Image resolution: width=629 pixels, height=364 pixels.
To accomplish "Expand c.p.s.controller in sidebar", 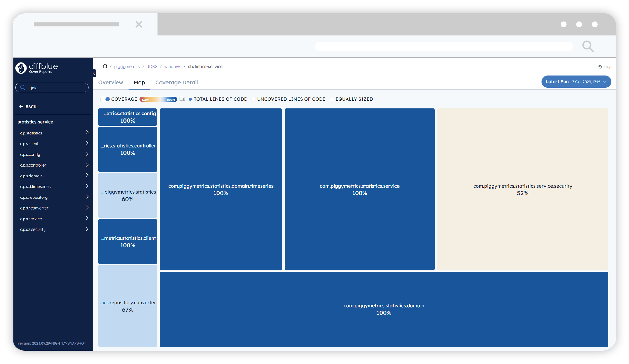I will (87, 165).
